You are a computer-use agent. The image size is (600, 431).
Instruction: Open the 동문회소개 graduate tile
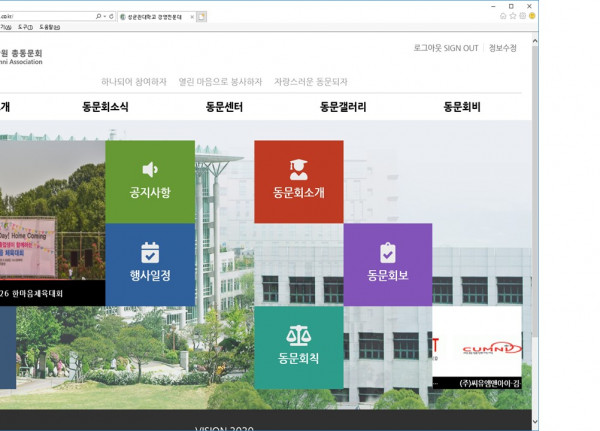click(299, 182)
